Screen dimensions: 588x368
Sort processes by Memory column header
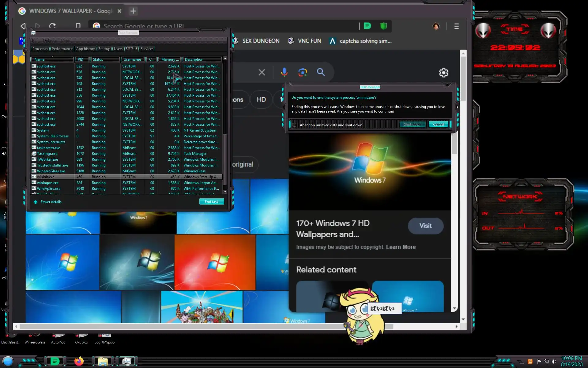click(x=169, y=59)
